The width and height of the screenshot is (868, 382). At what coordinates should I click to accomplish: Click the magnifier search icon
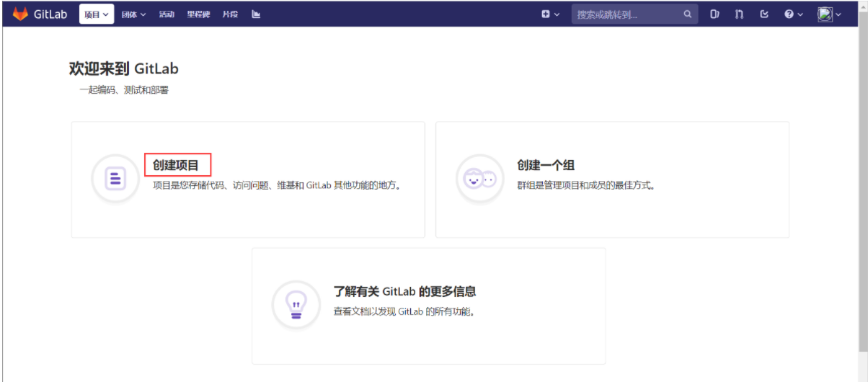coord(688,14)
